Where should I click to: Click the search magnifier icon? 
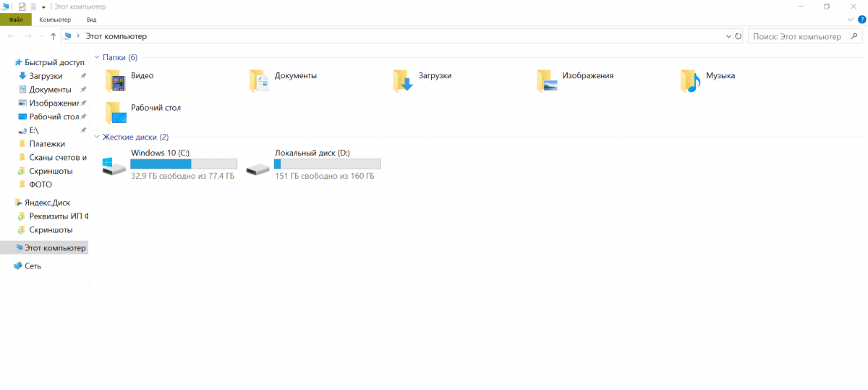click(854, 36)
